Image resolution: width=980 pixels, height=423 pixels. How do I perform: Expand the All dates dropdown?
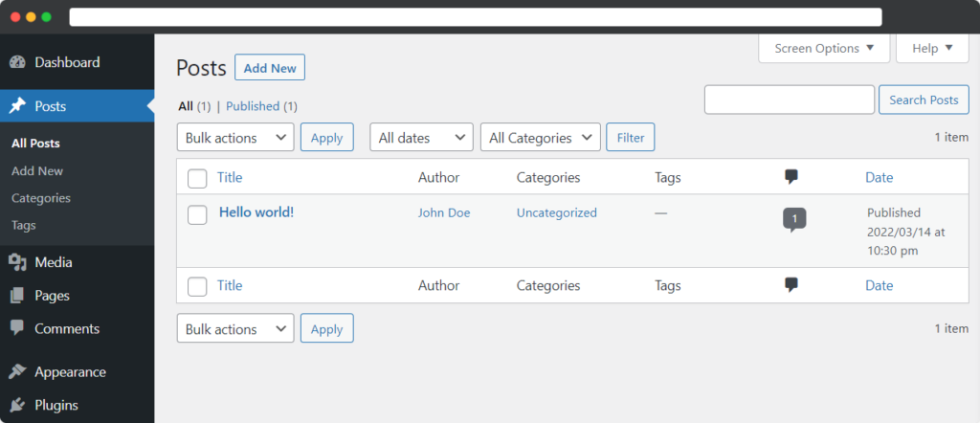click(x=422, y=138)
